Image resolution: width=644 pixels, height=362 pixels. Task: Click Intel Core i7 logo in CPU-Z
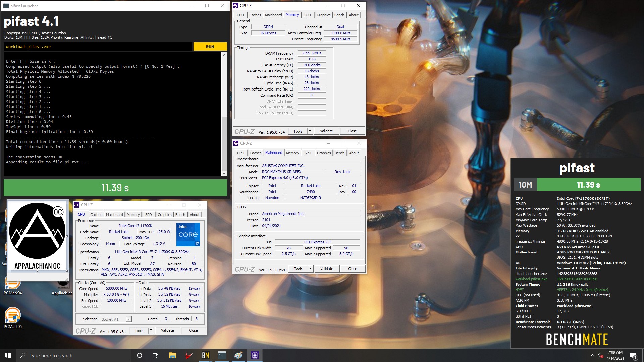tap(188, 235)
